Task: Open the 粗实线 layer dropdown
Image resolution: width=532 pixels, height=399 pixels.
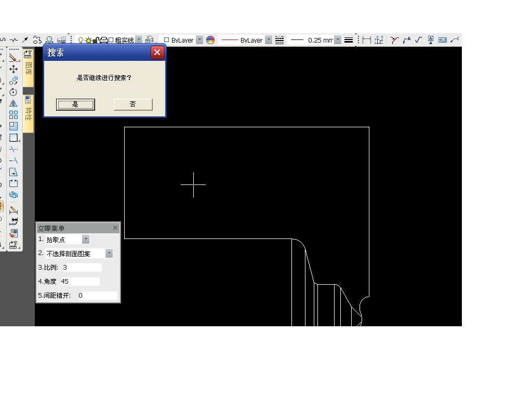Action: tap(139, 39)
